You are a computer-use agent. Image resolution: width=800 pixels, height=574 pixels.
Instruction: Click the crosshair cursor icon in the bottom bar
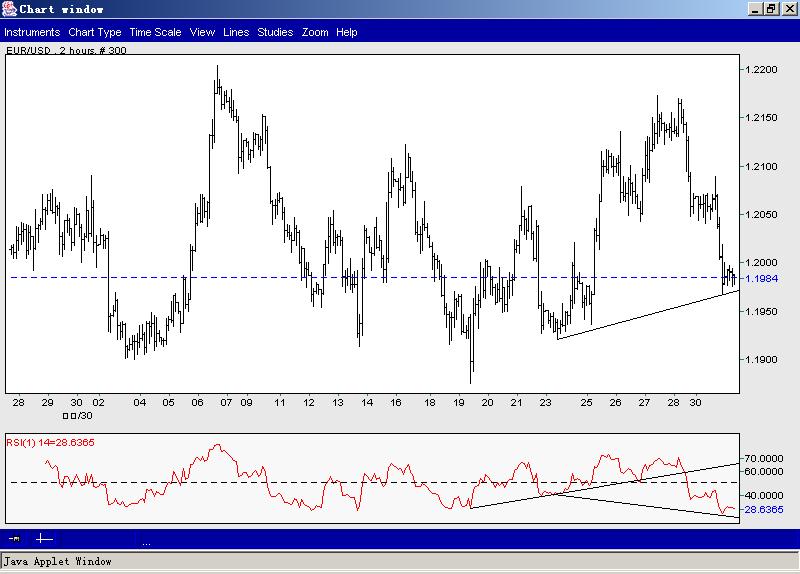[44, 538]
